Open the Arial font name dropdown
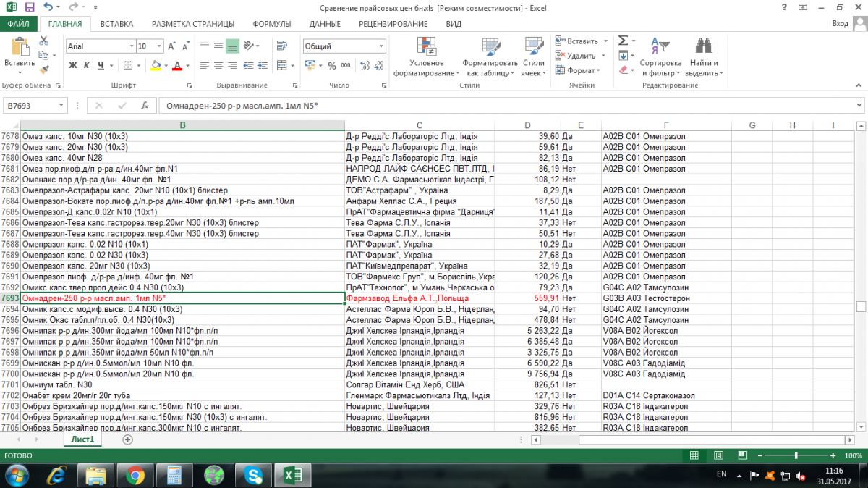868x488 pixels. coord(130,46)
